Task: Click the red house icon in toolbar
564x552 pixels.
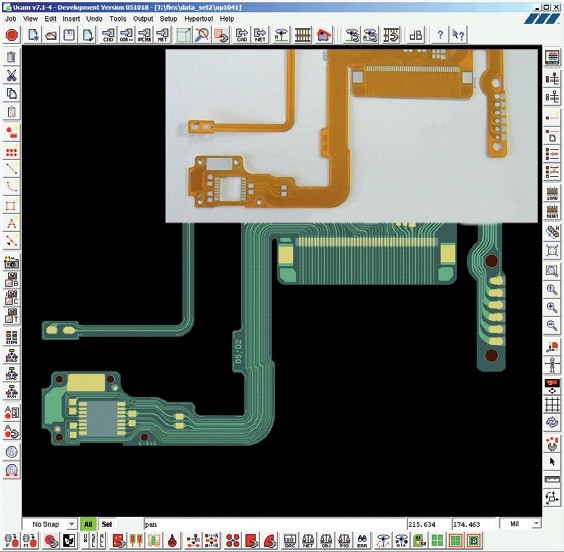Action: pos(324,35)
